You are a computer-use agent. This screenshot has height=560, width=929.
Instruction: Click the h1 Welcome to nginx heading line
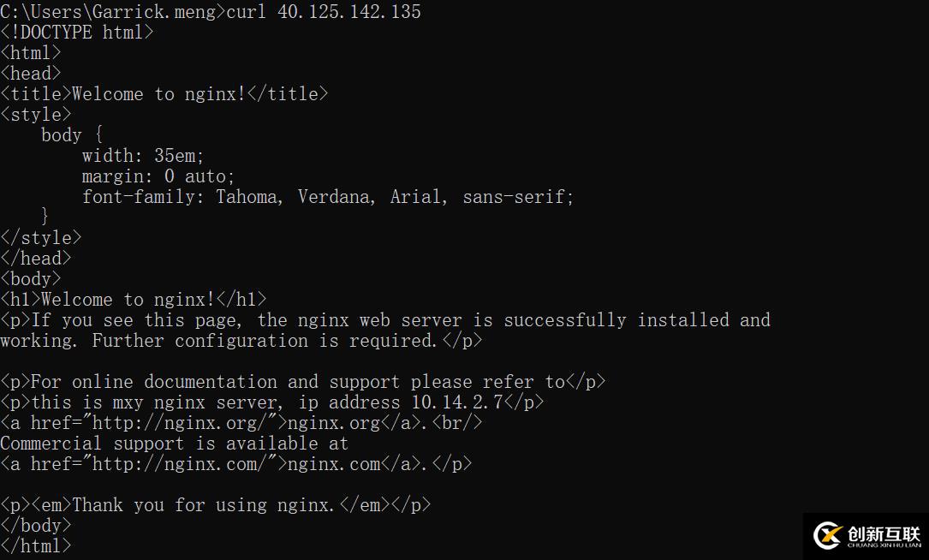pyautogui.click(x=134, y=299)
